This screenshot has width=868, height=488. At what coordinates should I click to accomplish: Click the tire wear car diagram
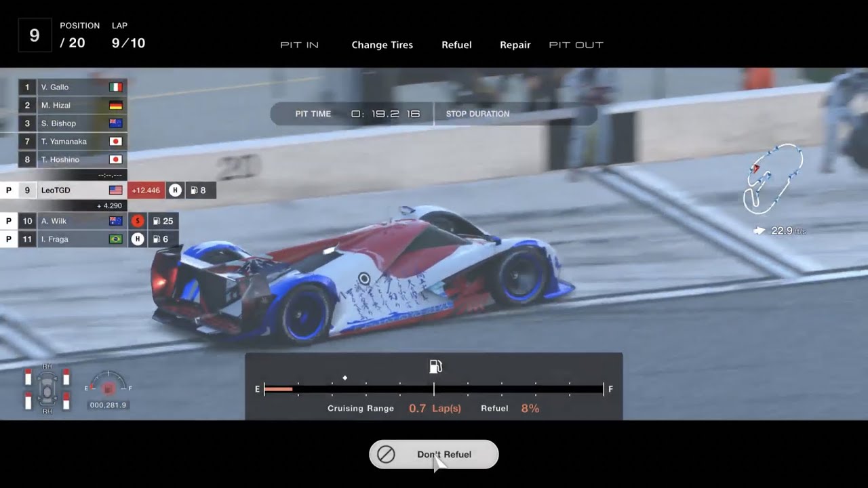coord(47,390)
